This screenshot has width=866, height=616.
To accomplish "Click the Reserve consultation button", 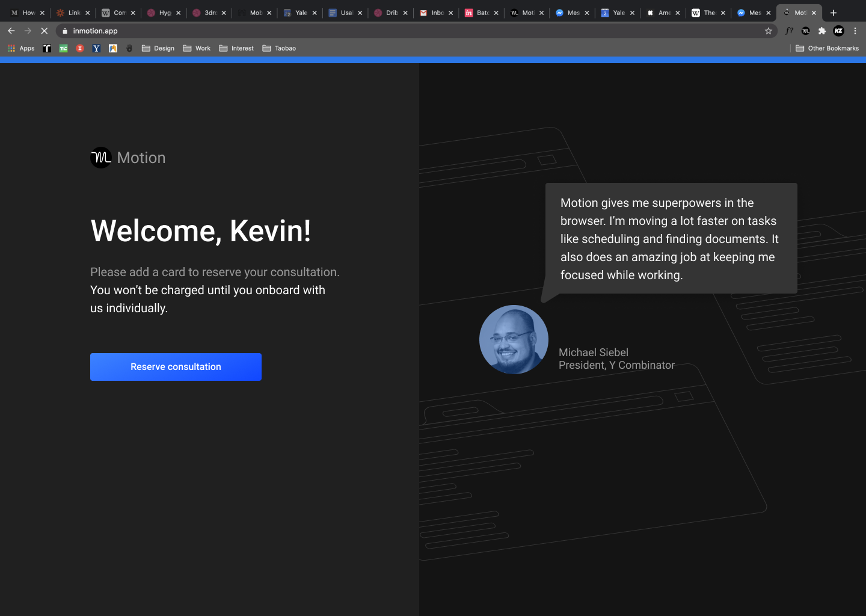I will [176, 367].
